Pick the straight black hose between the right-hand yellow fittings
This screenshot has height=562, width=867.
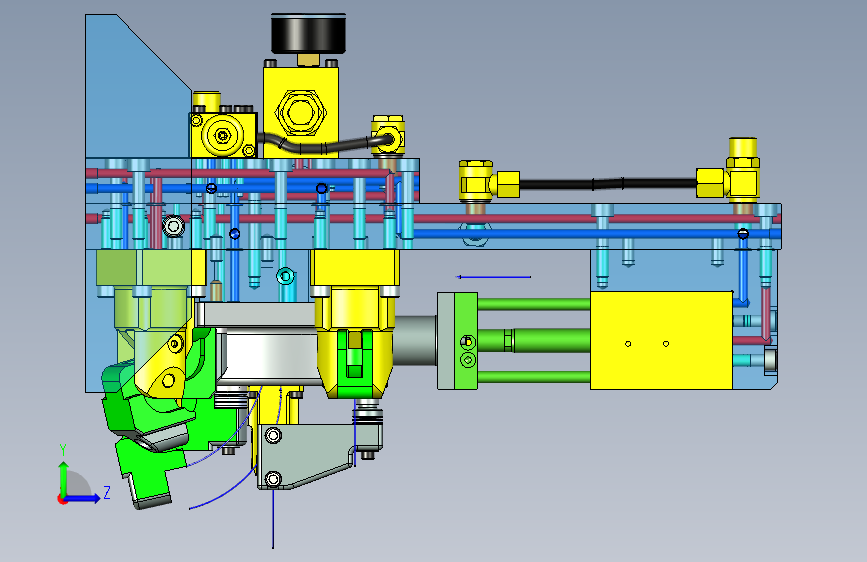pyautogui.click(x=608, y=184)
